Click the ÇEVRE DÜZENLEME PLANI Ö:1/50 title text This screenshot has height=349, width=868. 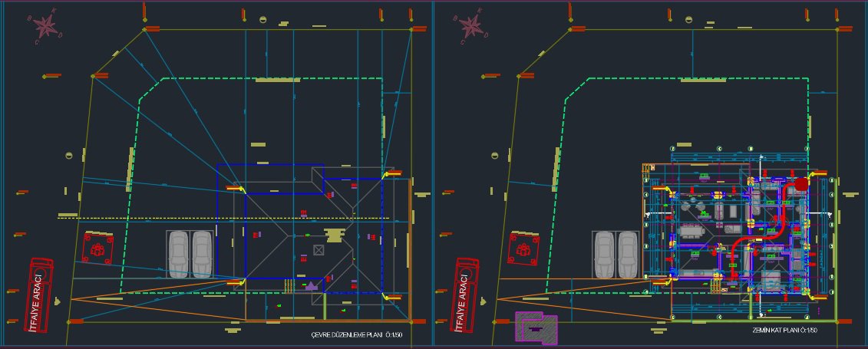(x=356, y=335)
